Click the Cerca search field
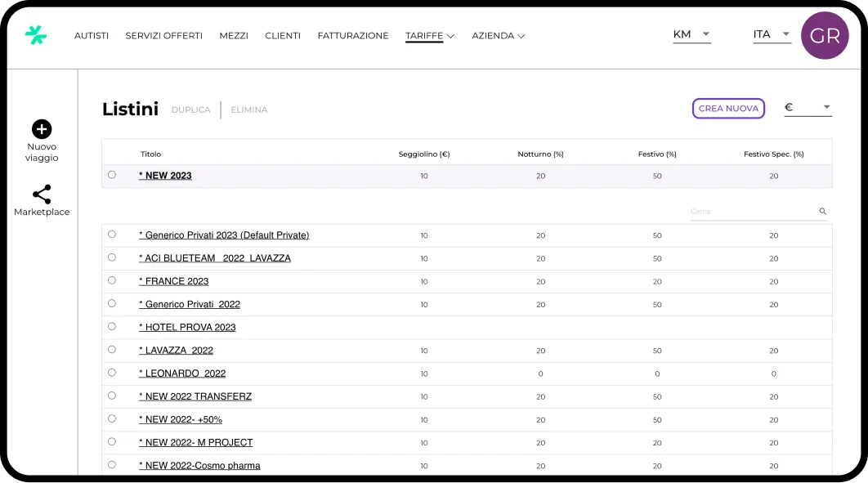The image size is (868, 483). coord(752,212)
